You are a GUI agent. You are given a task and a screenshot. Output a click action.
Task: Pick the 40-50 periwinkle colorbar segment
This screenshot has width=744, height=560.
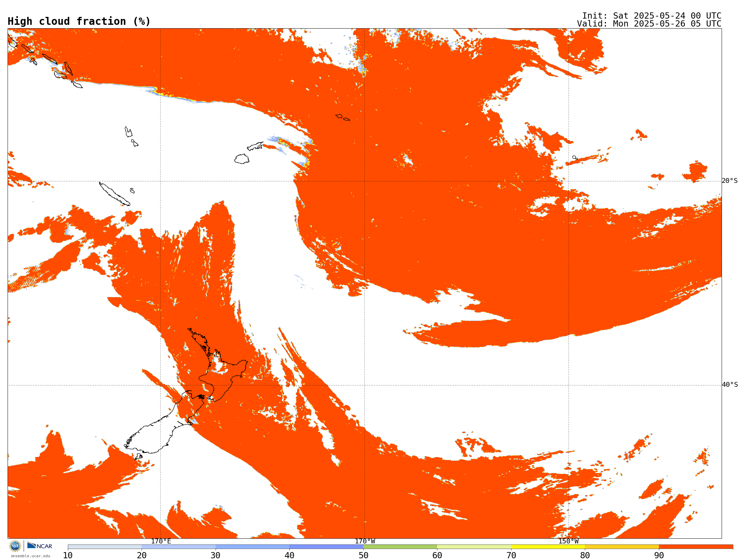pyautogui.click(x=327, y=547)
